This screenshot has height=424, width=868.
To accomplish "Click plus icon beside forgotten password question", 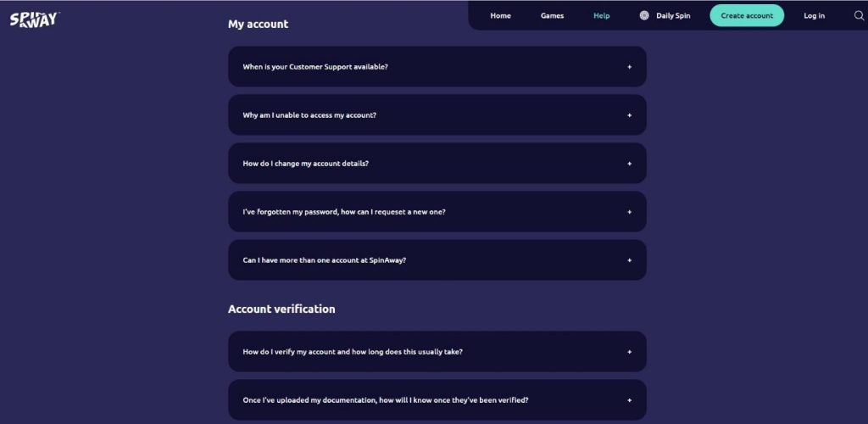I will [x=629, y=212].
